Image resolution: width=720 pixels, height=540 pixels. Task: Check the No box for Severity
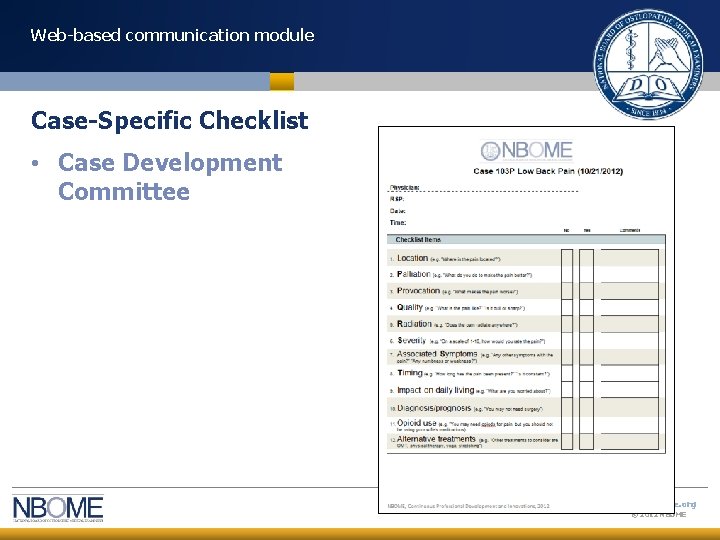[567, 340]
